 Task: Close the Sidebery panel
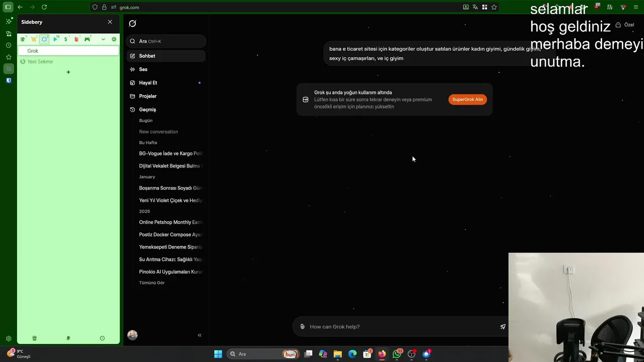(x=110, y=22)
